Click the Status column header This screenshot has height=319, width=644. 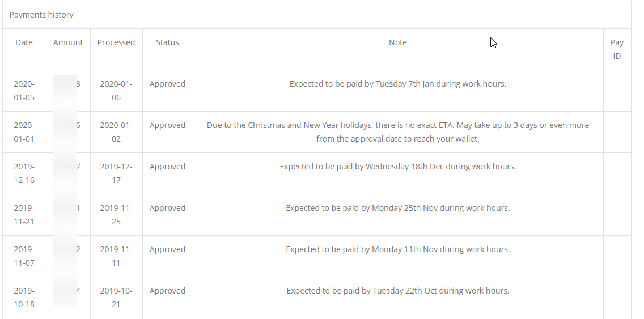[x=167, y=42]
